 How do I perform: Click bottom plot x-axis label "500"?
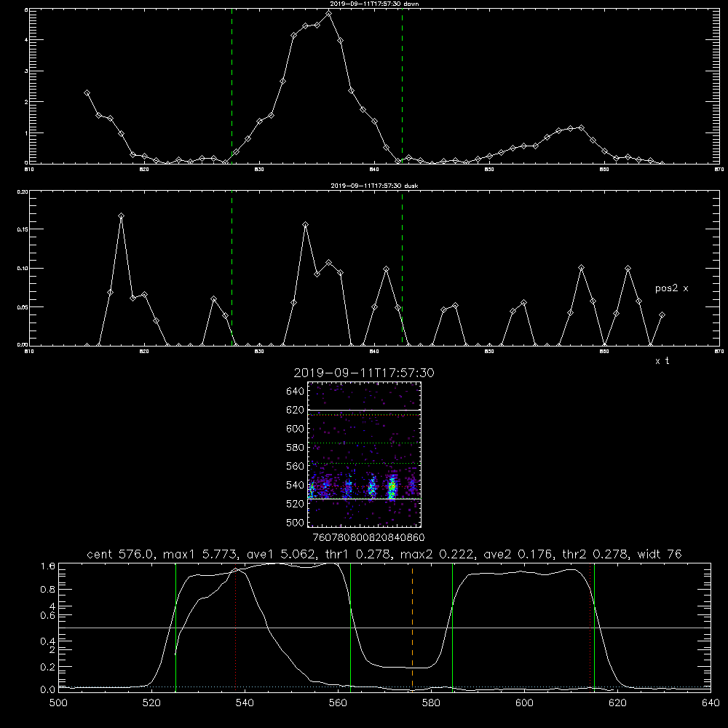(58, 703)
